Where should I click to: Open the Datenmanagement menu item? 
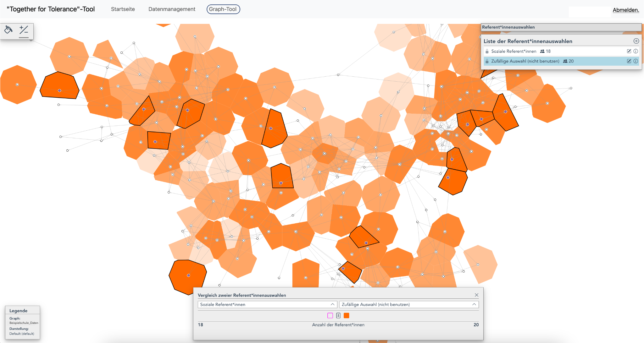172,9
